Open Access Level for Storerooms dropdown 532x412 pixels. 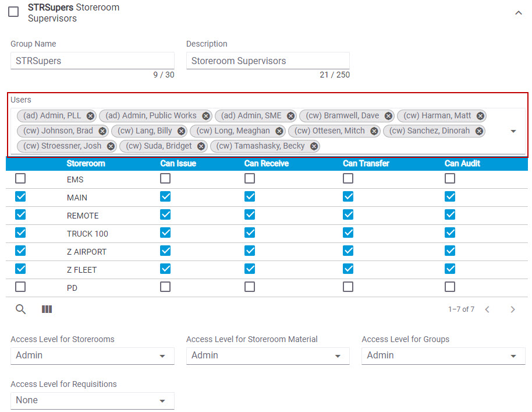[92, 355]
